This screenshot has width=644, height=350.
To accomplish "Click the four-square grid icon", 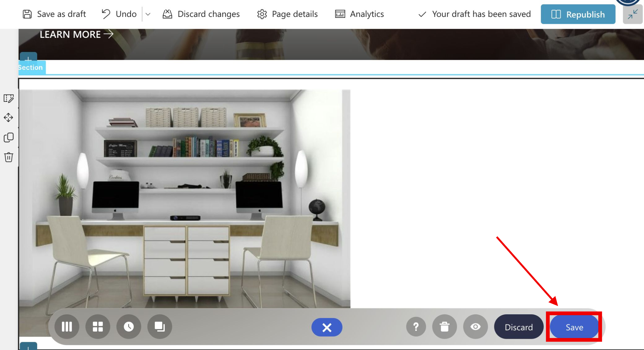I will [x=98, y=327].
